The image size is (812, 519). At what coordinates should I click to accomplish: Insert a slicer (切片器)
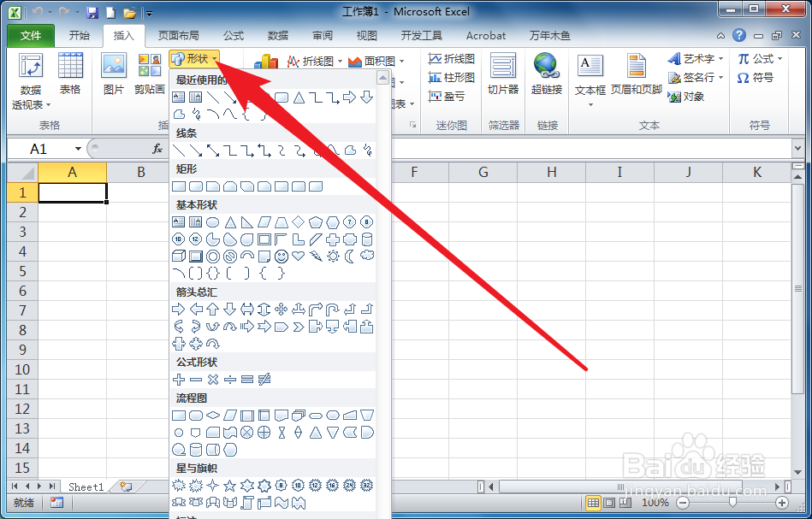(x=503, y=74)
